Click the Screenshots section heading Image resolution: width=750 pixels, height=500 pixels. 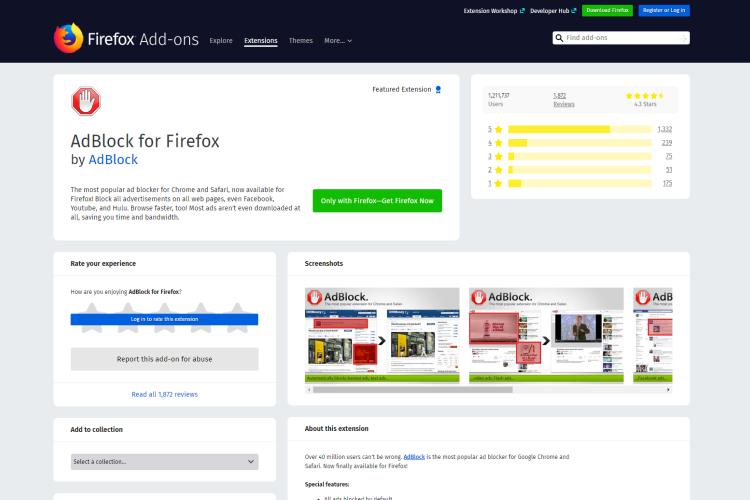[324, 264]
